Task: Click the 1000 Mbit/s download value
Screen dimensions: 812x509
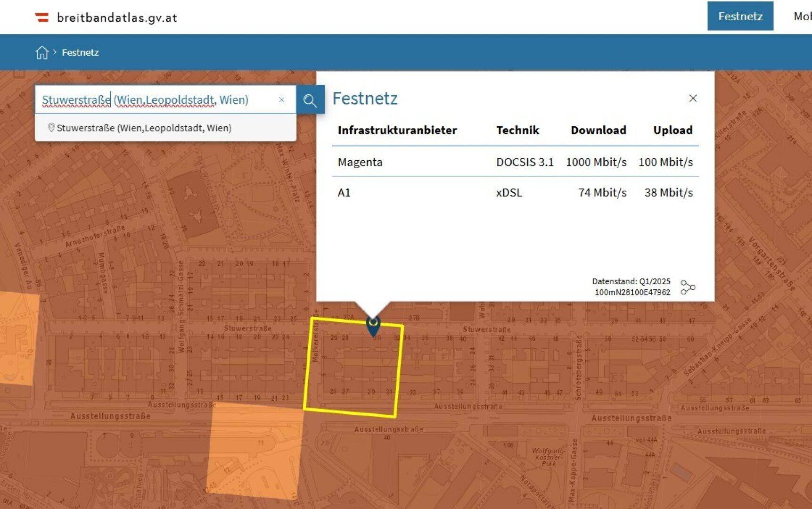Action: point(596,162)
